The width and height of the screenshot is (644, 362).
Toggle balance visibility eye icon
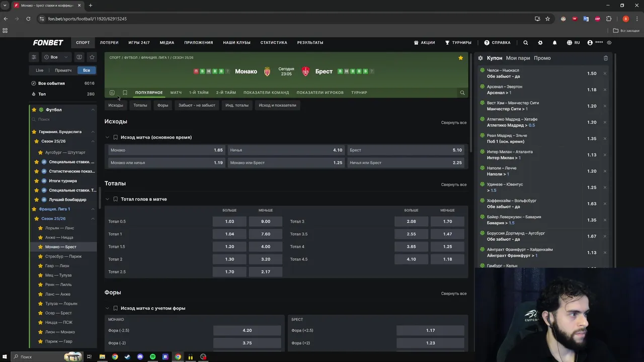point(609,43)
